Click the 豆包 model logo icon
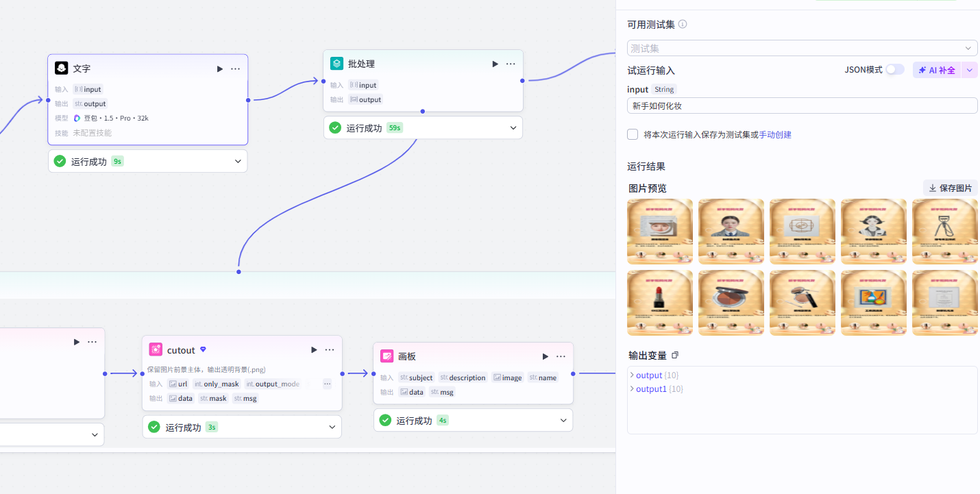 [x=77, y=118]
